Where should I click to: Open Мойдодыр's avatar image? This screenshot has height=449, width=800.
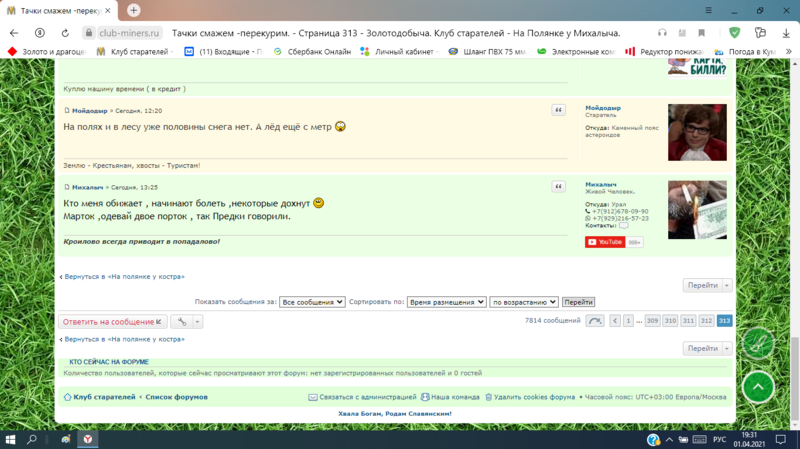697,133
